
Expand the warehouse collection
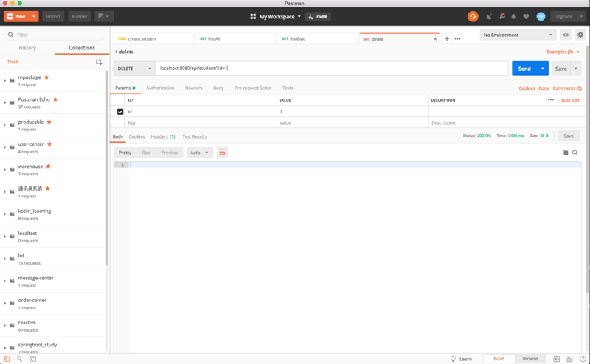pos(5,169)
